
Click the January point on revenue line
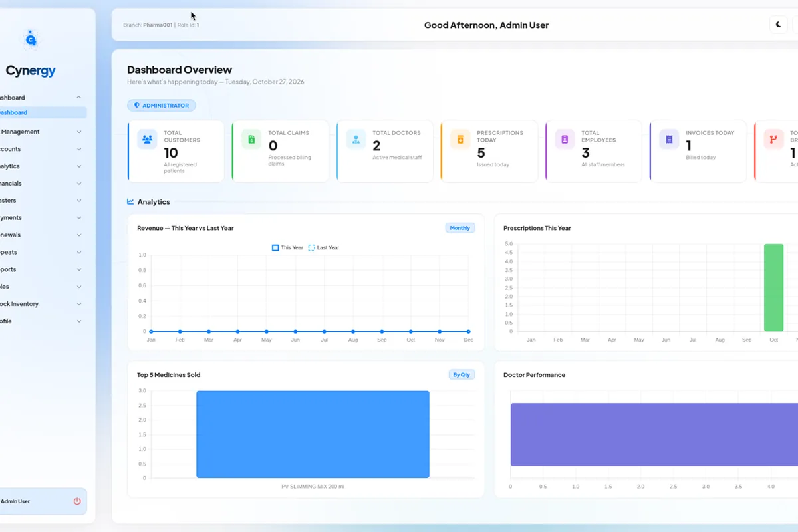[151, 331]
